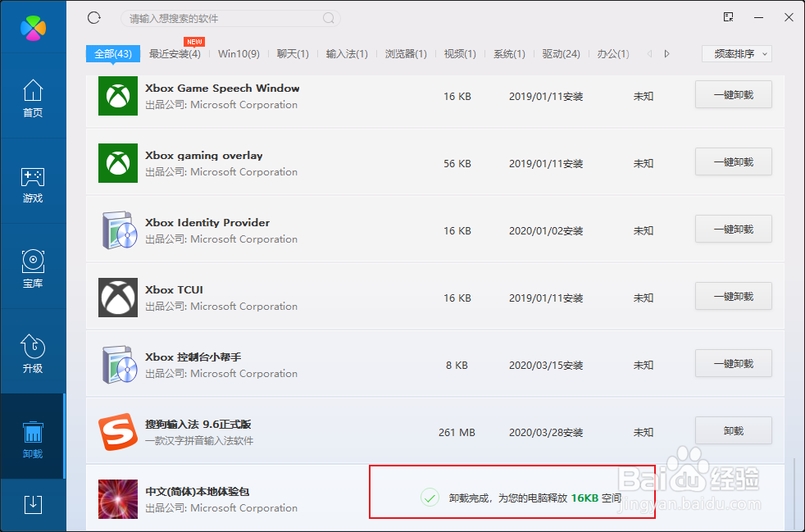Click Xbox Identity Provider app icon

click(x=119, y=230)
